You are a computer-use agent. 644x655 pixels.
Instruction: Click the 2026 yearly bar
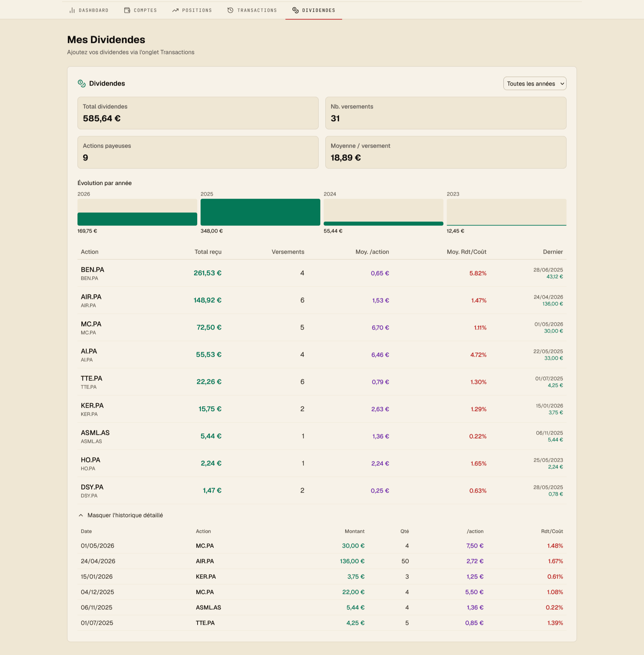137,212
